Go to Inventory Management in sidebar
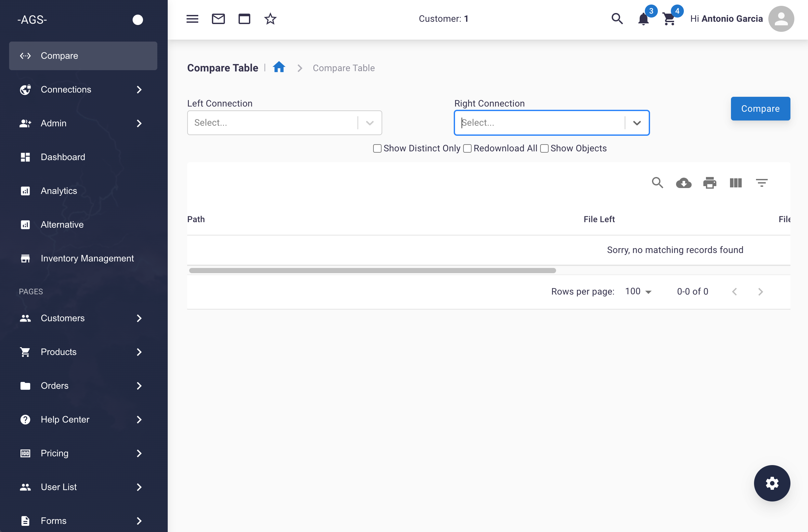Screen dimensions: 808x532 [87, 259]
